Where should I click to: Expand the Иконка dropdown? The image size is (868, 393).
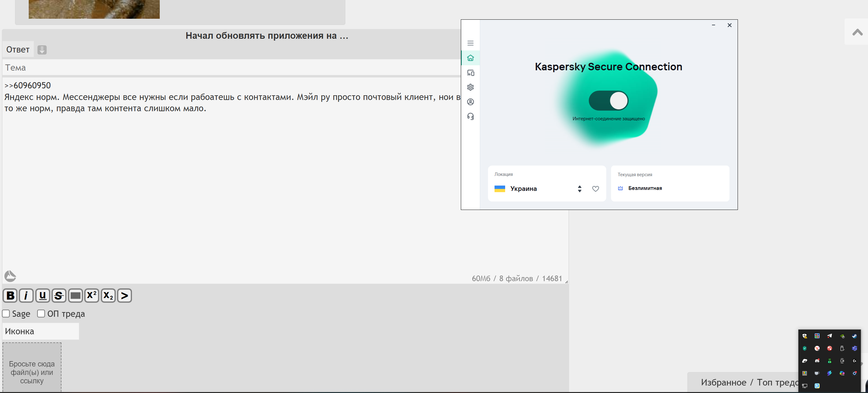41,331
